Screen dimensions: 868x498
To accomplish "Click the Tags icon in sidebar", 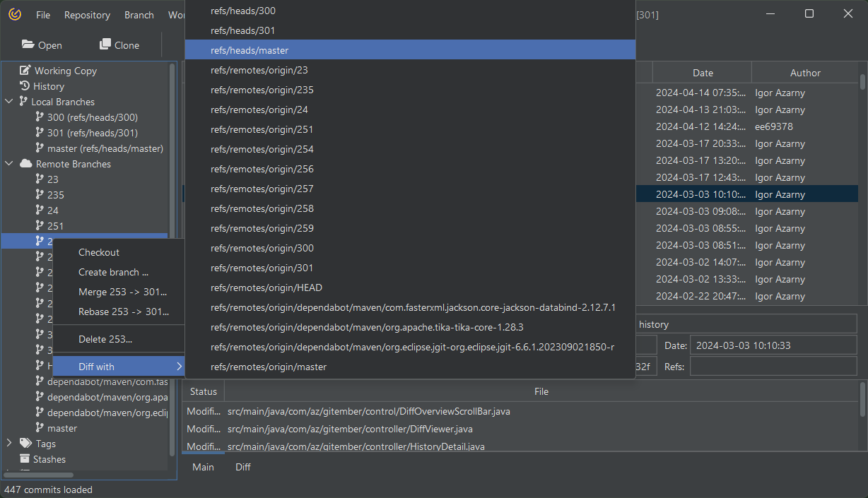I will pos(25,444).
